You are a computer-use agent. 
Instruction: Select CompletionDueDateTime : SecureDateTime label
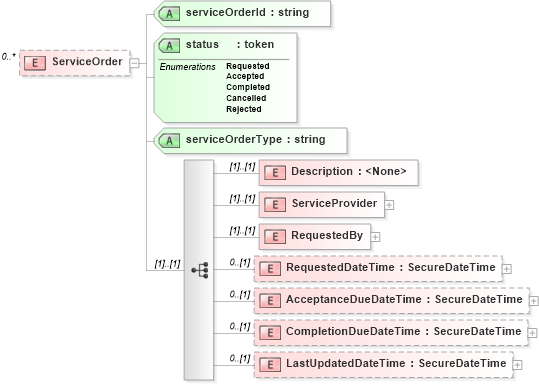(404, 331)
